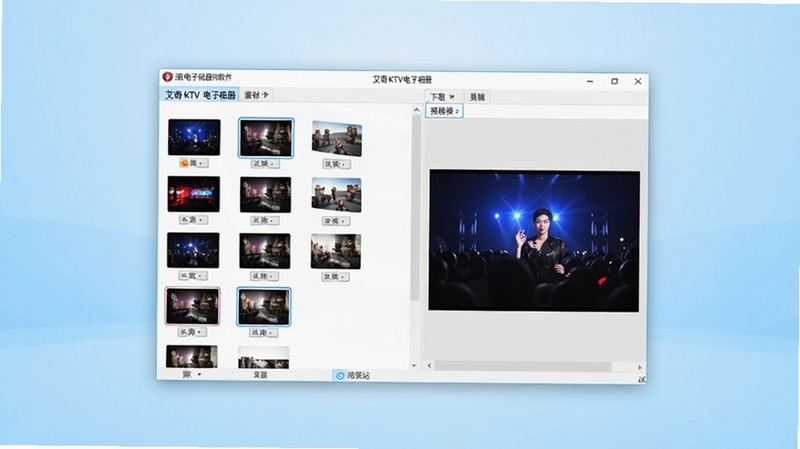Open dropdown under third-row blue concert thumbnail
This screenshot has width=800, height=449.
193,276
